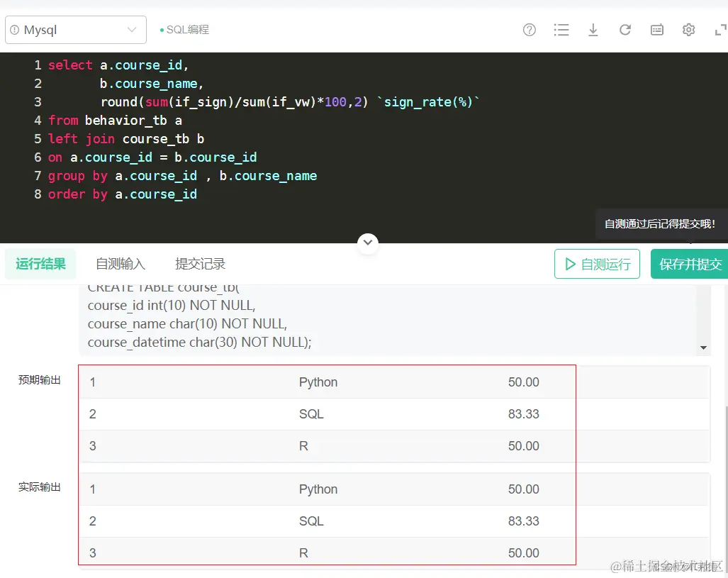
Task: Click editor line 2 b.course_name
Action: pyautogui.click(x=152, y=84)
